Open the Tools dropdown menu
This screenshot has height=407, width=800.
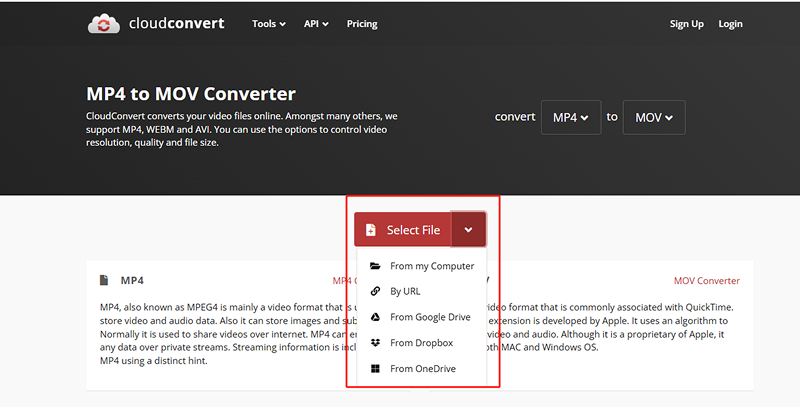tap(269, 24)
